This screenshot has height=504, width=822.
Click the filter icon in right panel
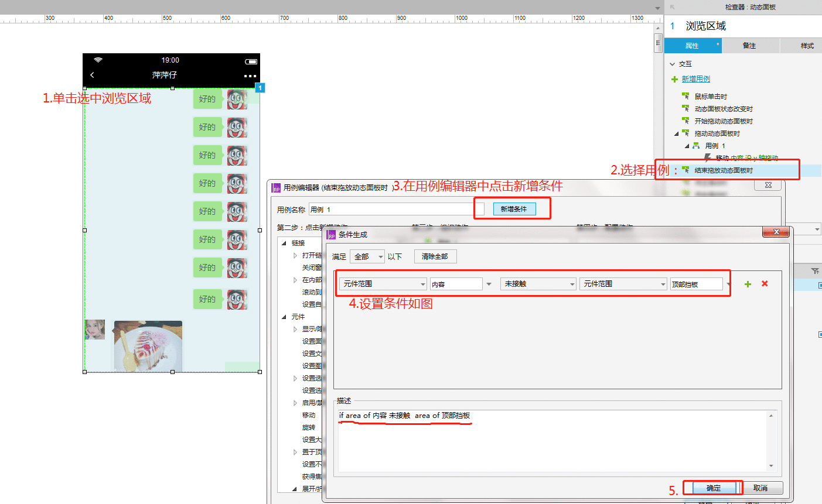815,271
